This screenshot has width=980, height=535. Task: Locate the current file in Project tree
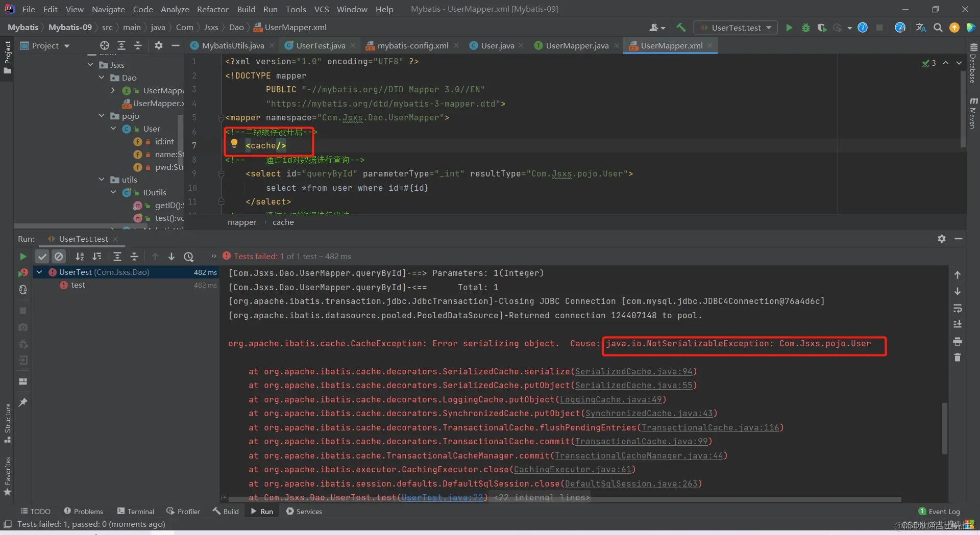point(105,45)
